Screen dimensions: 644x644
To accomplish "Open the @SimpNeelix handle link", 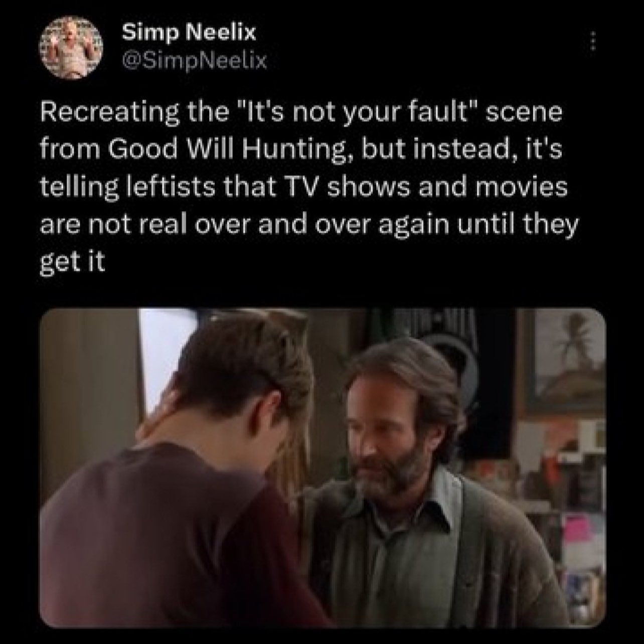I will (195, 61).
